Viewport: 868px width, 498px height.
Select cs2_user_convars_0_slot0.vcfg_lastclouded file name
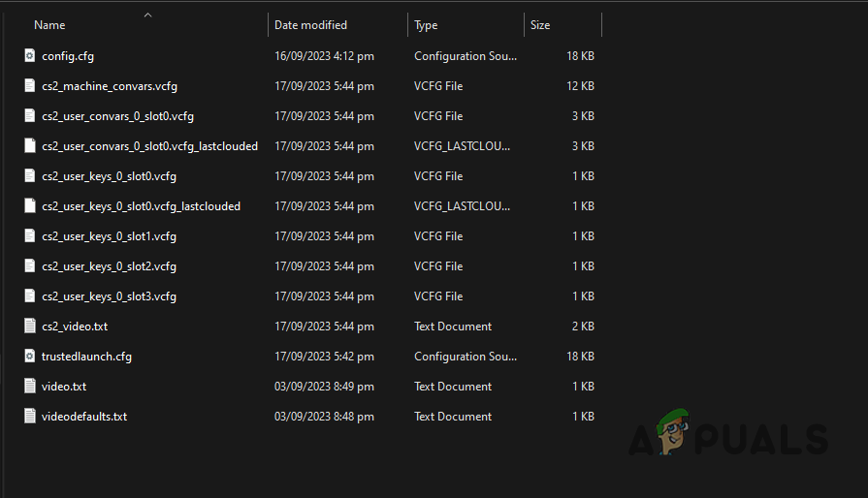coord(150,146)
